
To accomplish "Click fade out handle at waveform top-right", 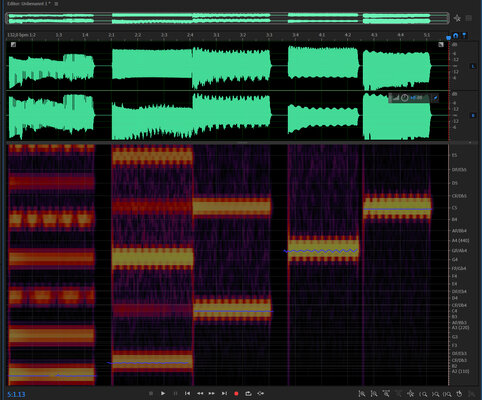I will click(x=441, y=44).
